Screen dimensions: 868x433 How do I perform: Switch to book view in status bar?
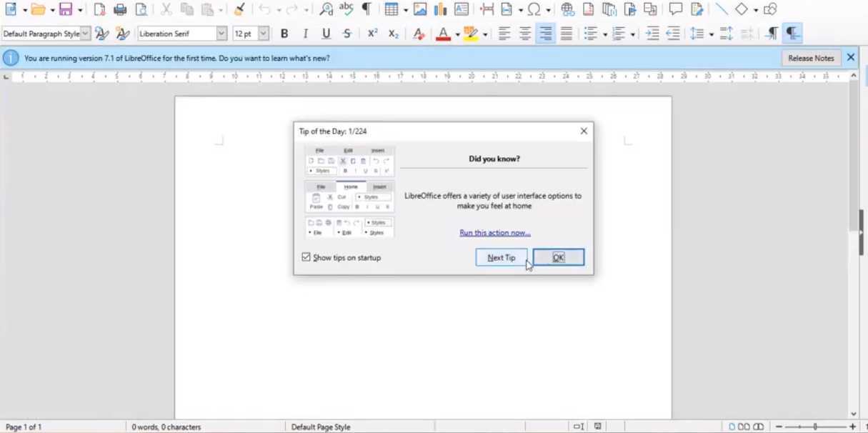click(759, 427)
